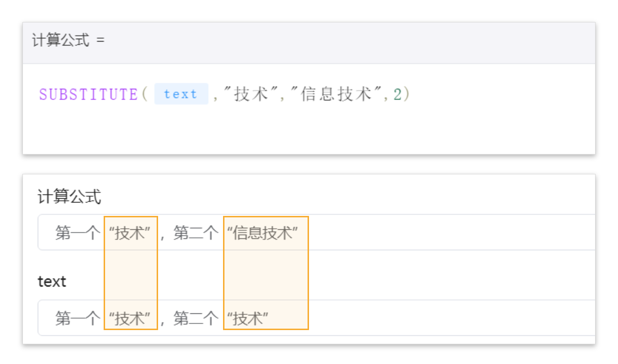Click the 计算公式 = header bar label
The image size is (618, 364).
[61, 41]
